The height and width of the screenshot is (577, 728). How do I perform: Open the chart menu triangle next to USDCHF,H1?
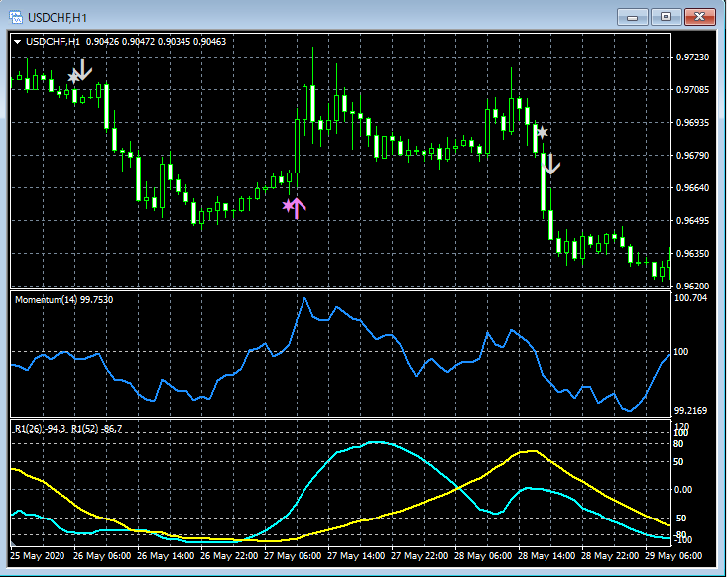(x=18, y=41)
